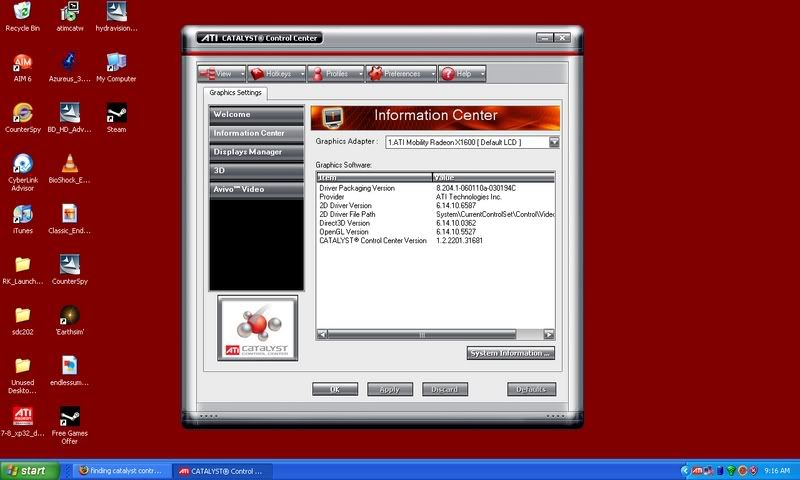Image resolution: width=800 pixels, height=480 pixels.
Task: Select the Provider row in the list
Action: (435, 197)
